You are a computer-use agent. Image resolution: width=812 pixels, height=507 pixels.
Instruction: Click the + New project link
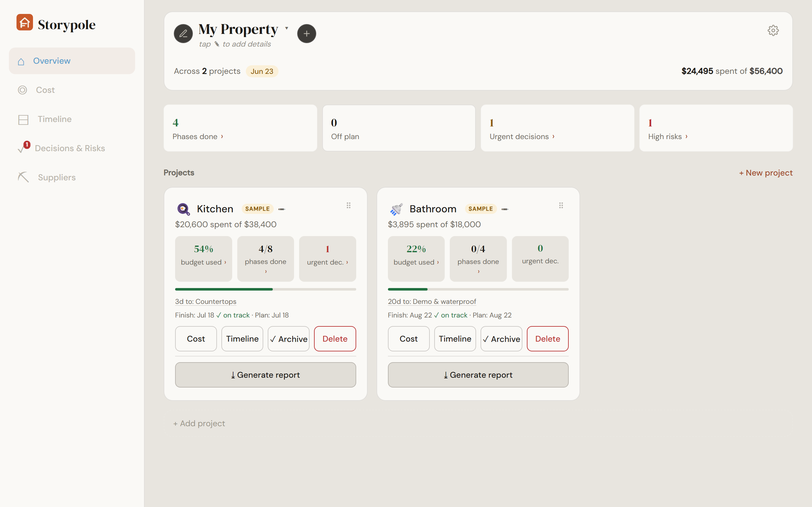coord(766,173)
